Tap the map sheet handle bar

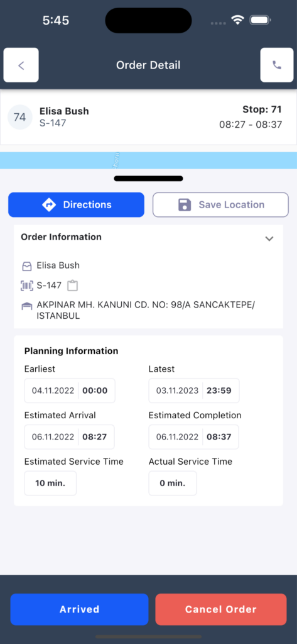[x=148, y=178]
